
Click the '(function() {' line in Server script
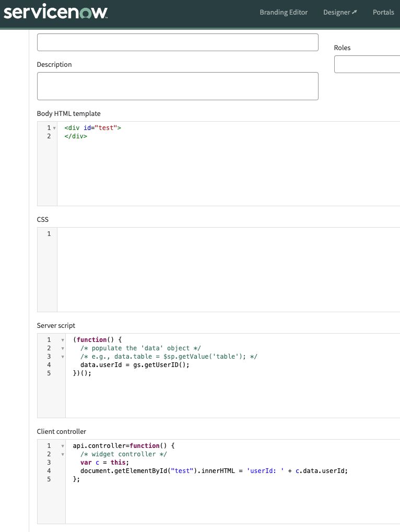point(97,340)
